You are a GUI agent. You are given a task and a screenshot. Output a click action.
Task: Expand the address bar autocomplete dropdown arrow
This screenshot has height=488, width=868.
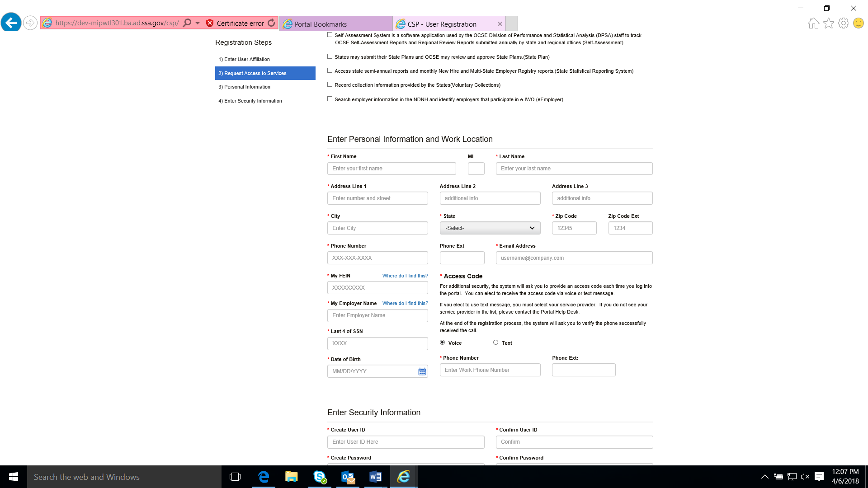tap(198, 23)
